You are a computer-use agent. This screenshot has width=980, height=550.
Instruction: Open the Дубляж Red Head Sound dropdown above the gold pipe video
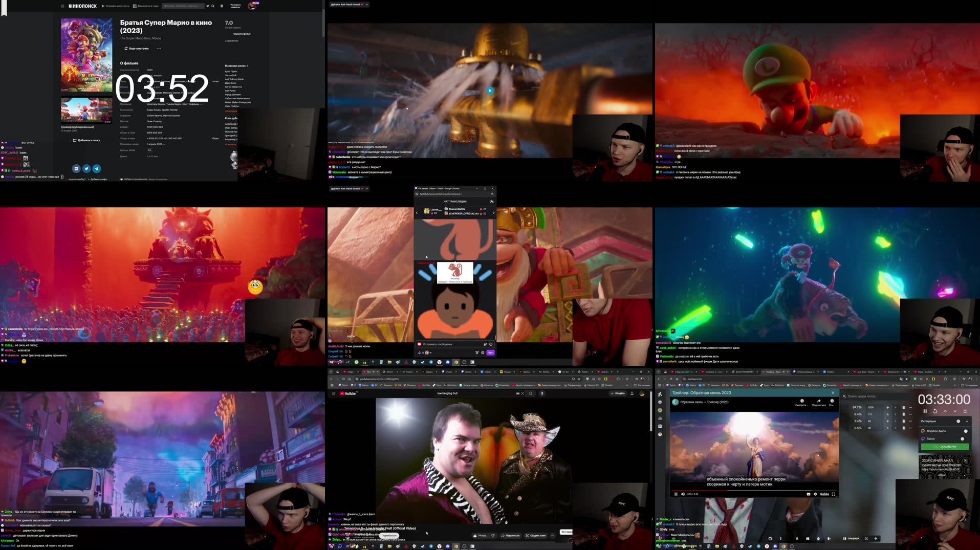click(349, 5)
